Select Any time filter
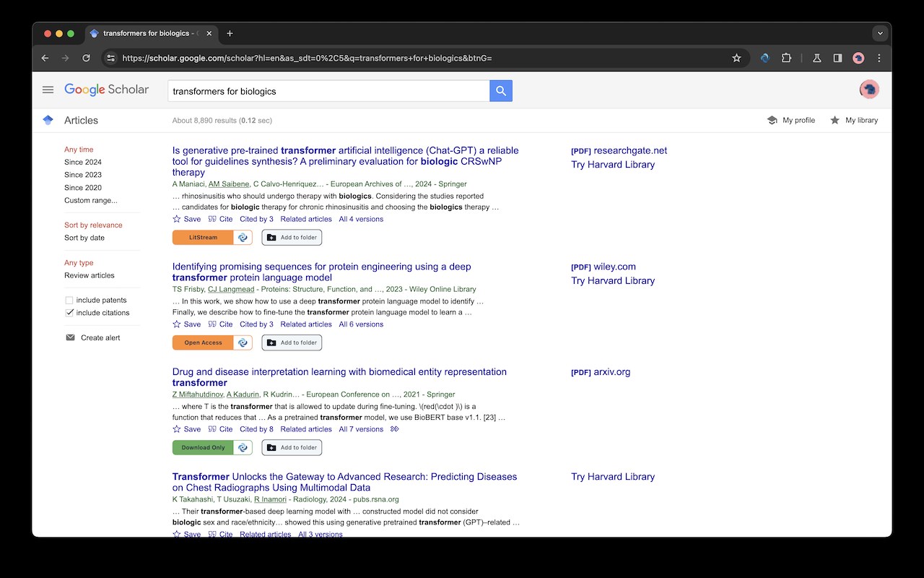This screenshot has height=578, width=924. point(79,150)
